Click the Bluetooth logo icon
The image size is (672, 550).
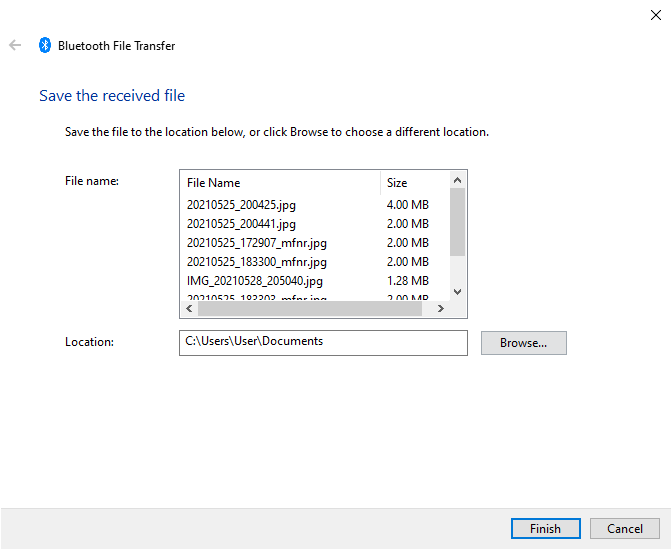pyautogui.click(x=45, y=45)
